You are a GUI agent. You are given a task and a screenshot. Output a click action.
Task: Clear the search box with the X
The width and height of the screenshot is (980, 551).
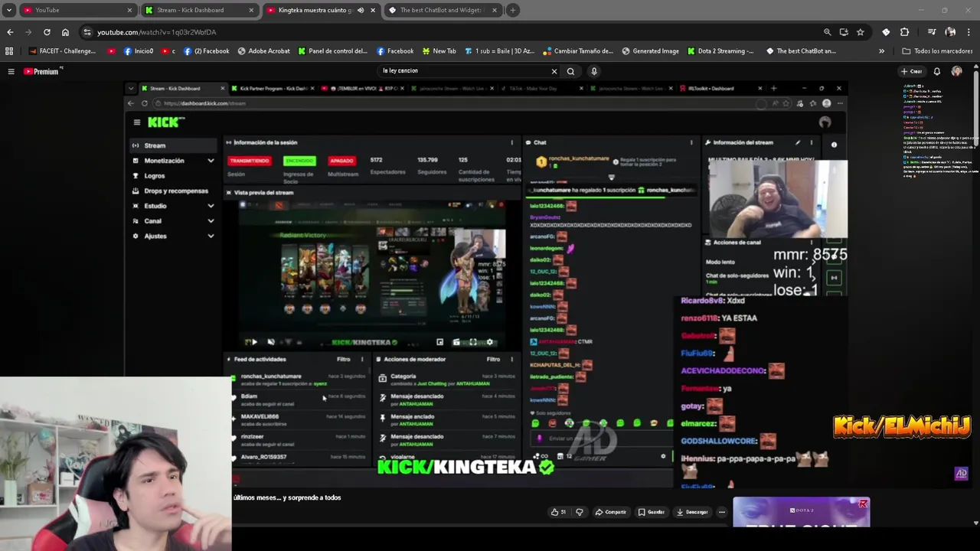coord(554,71)
